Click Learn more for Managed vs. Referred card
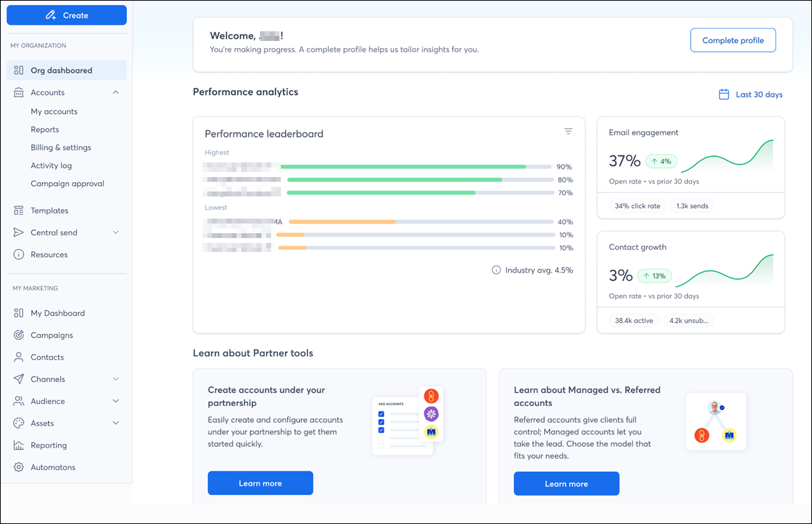The width and height of the screenshot is (812, 524). [x=567, y=484]
